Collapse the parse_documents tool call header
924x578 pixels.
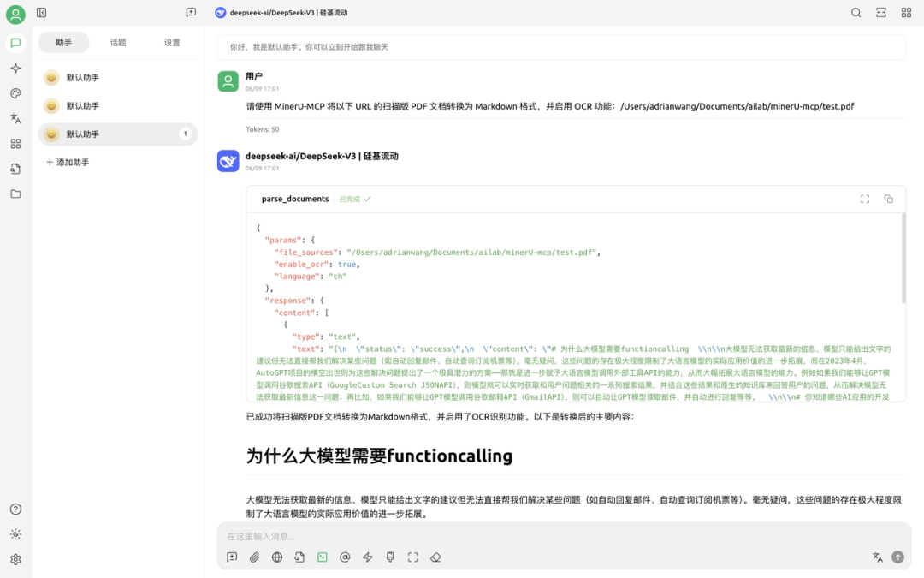tap(295, 199)
